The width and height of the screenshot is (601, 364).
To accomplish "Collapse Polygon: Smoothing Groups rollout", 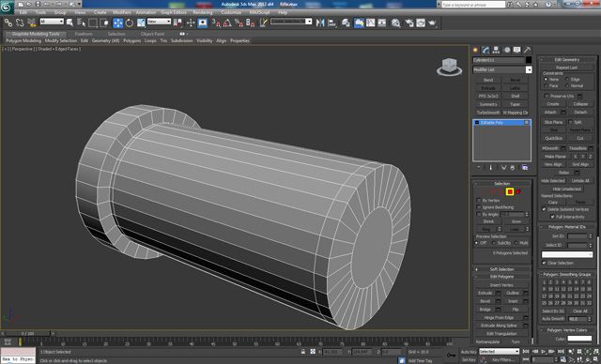I will 567,275.
